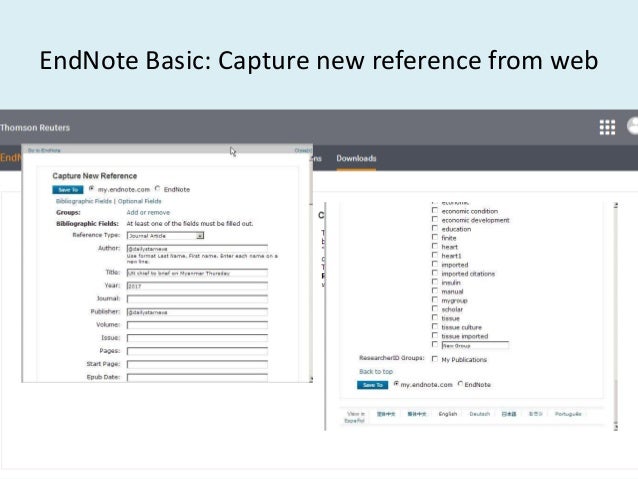Open the Reference Type dropdown
638x479 pixels.
pyautogui.click(x=165, y=236)
